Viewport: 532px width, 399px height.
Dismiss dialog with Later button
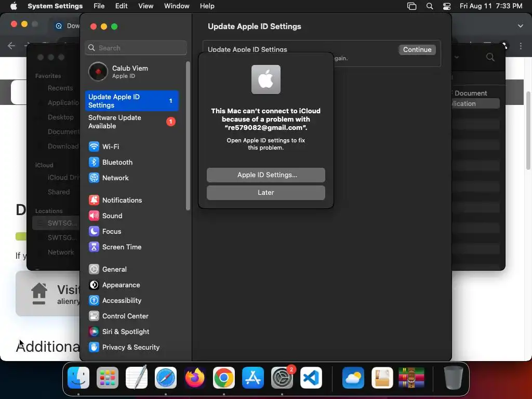265,192
